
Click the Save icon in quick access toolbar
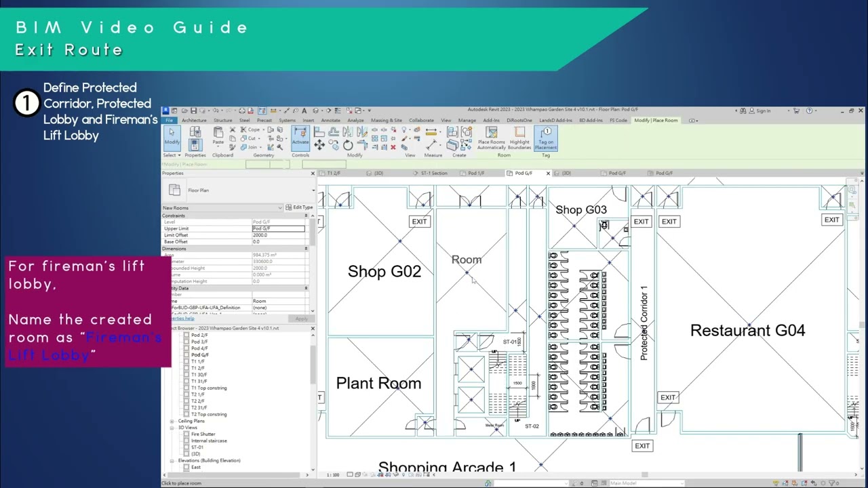(x=193, y=110)
